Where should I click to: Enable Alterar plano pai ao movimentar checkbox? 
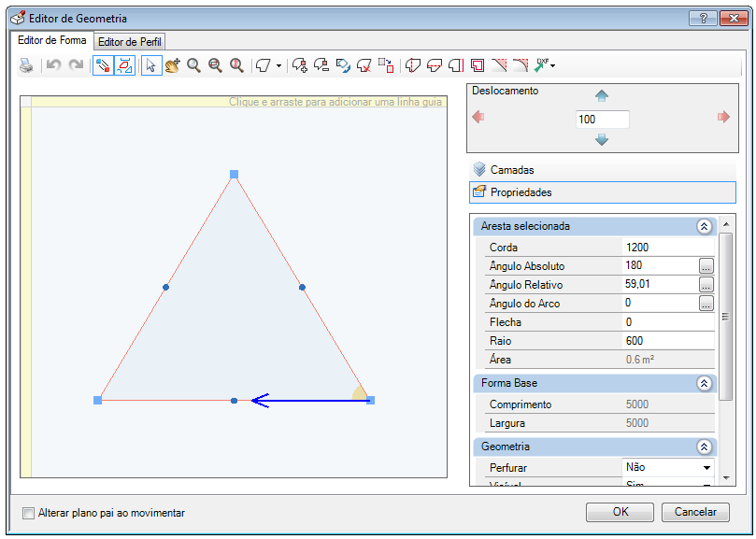(x=29, y=513)
